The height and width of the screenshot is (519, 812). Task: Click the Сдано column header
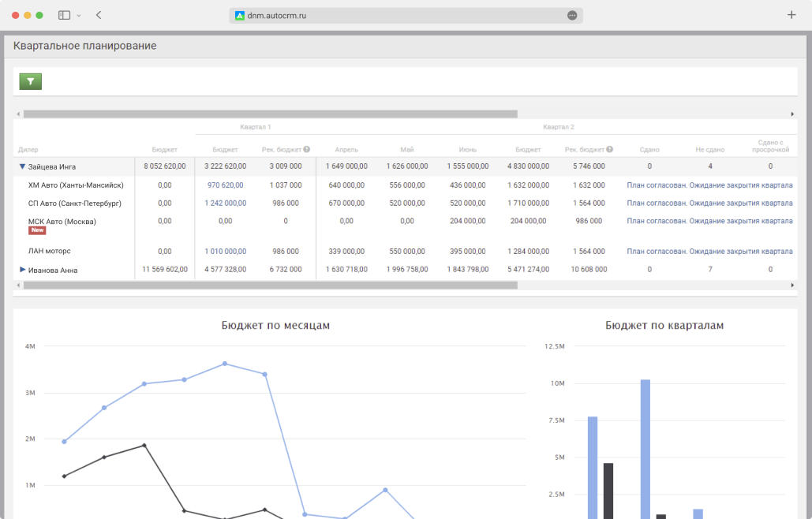pos(649,149)
